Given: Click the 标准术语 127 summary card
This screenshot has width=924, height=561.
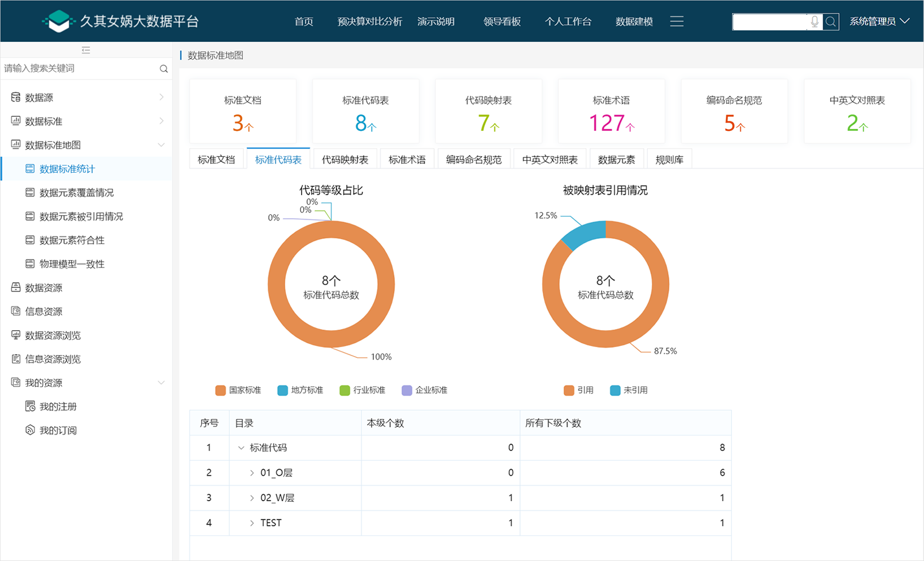Looking at the screenshot, I should point(611,112).
